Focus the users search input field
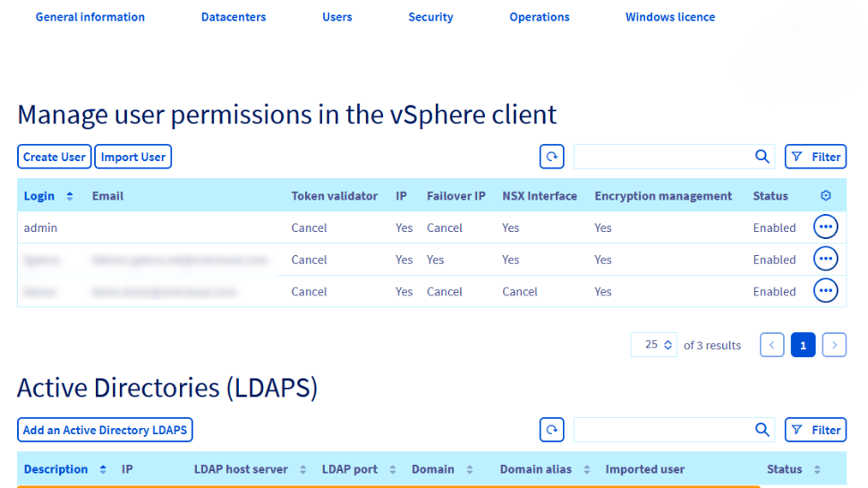Viewport: 868px width, 488px height. point(662,157)
